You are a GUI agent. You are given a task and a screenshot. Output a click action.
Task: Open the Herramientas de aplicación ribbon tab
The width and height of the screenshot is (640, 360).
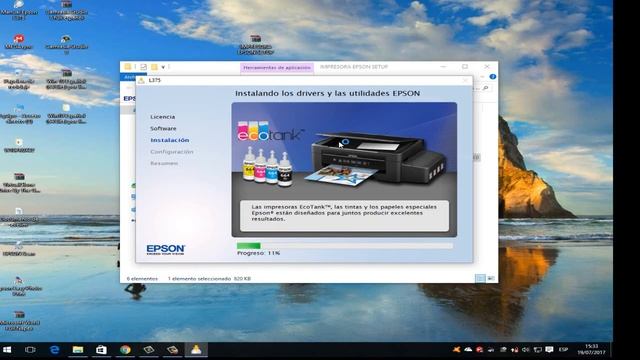point(277,67)
